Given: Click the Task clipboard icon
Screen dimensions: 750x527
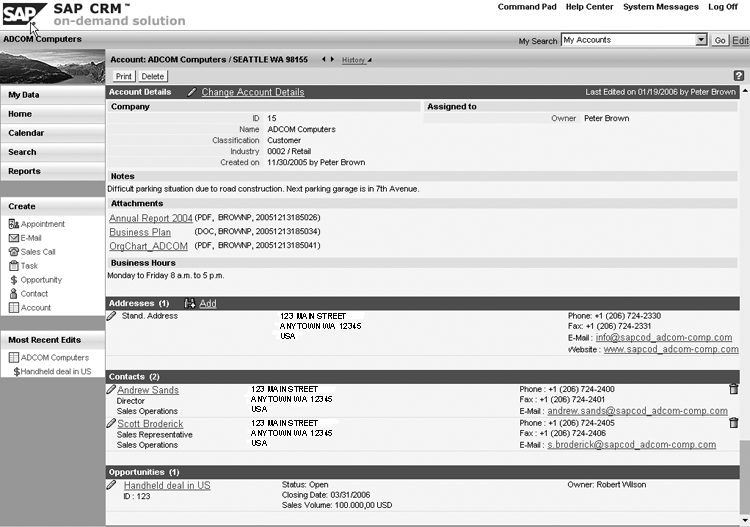Looking at the screenshot, I should [14, 265].
